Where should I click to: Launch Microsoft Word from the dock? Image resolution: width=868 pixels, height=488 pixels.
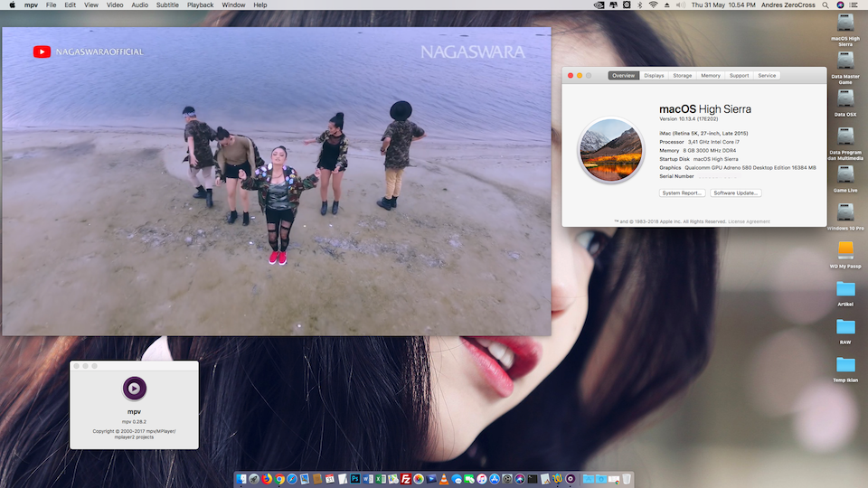point(368,479)
